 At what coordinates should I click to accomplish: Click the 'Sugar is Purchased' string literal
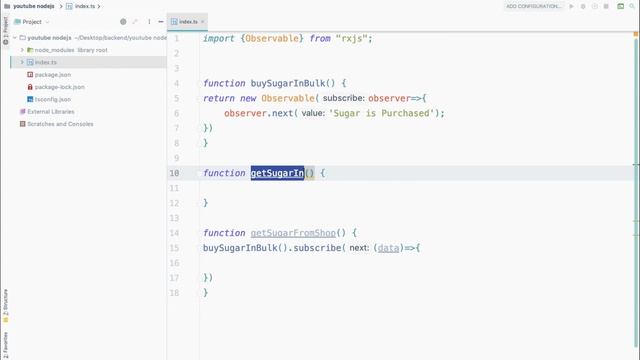(x=382, y=113)
